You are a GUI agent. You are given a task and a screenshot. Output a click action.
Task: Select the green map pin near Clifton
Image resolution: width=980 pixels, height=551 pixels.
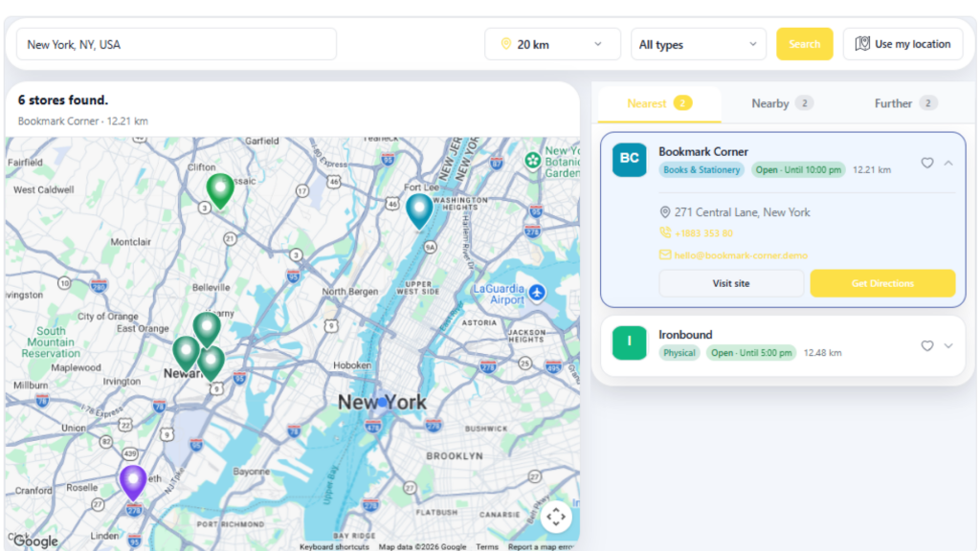click(x=220, y=190)
